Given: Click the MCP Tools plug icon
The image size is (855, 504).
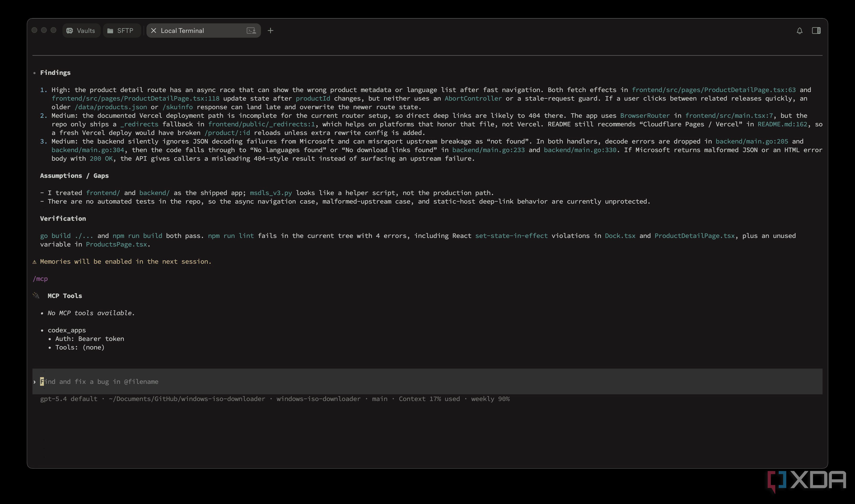Looking at the screenshot, I should pyautogui.click(x=36, y=295).
